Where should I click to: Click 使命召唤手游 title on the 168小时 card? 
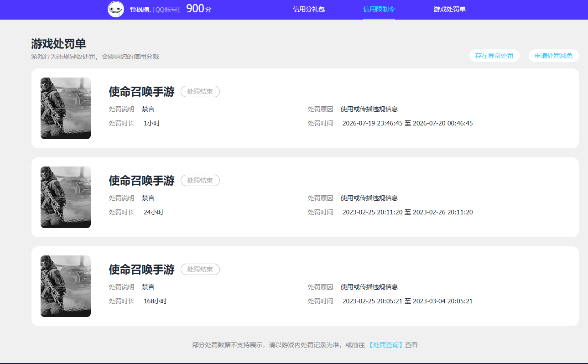(141, 270)
